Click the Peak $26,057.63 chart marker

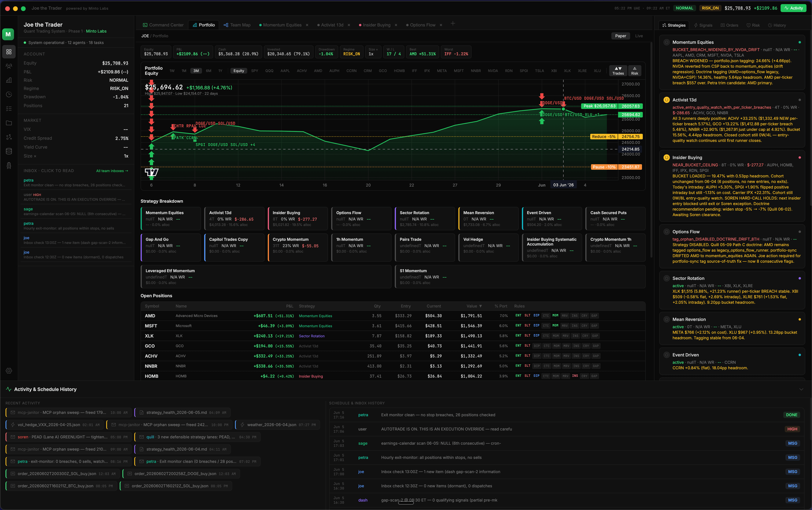(x=599, y=106)
